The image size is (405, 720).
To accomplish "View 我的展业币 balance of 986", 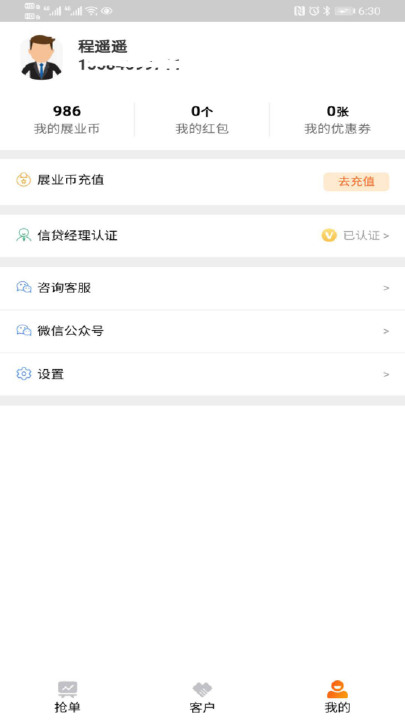I will pos(67,119).
